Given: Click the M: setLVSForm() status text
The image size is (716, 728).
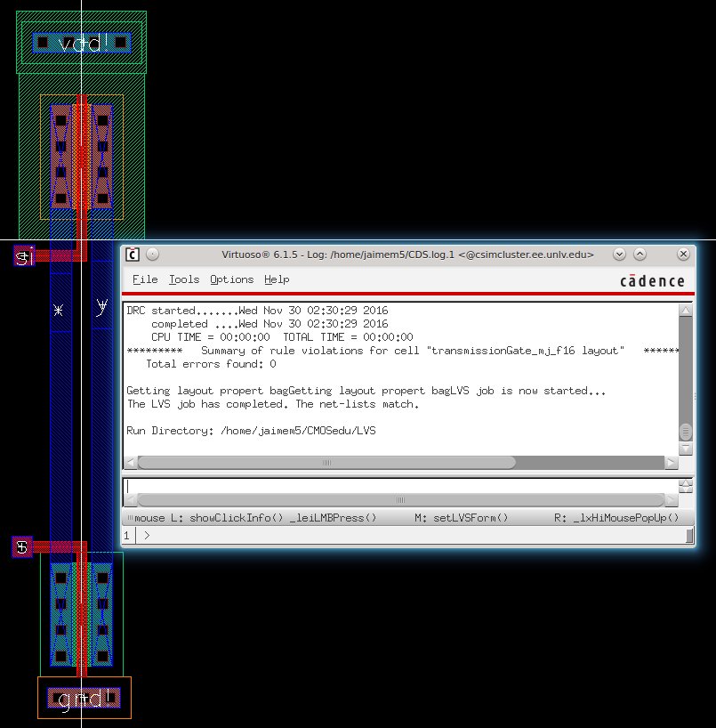Looking at the screenshot, I should click(x=462, y=518).
